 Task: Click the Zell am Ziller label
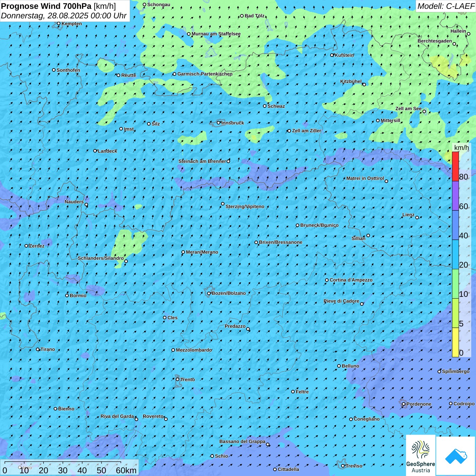coord(306,131)
